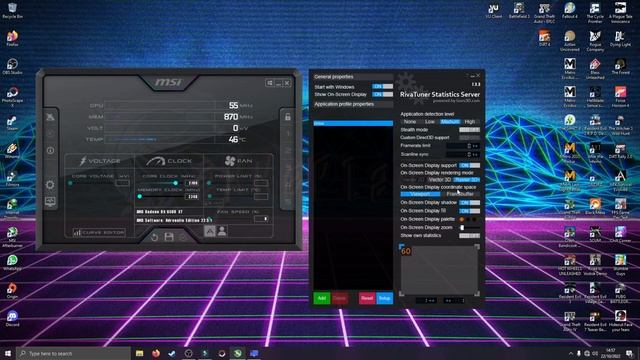This screenshot has width=640, height=360.
Task: Select Viewport coordinate space
Action: click(x=420, y=194)
